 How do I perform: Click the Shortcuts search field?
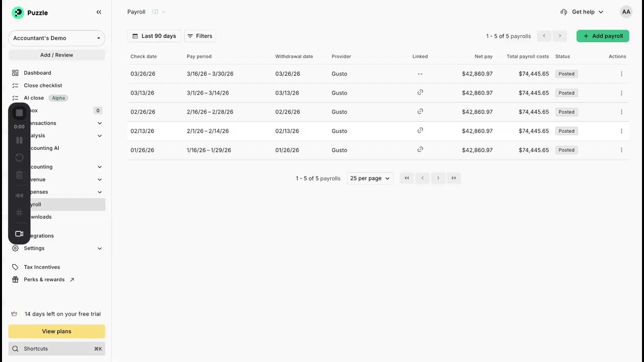point(57,349)
